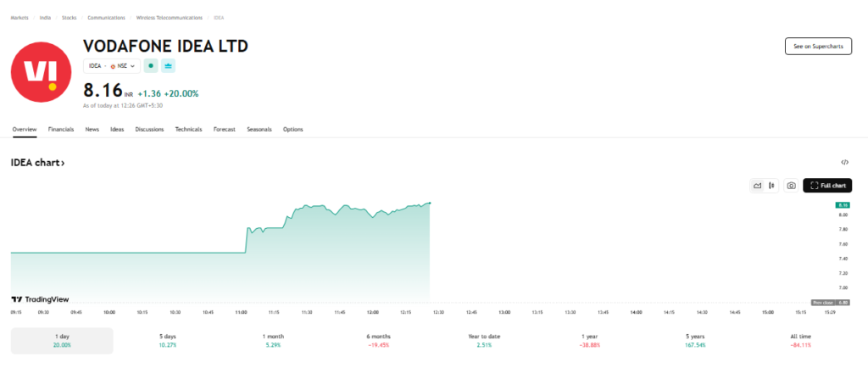Open the News tab

click(x=92, y=130)
